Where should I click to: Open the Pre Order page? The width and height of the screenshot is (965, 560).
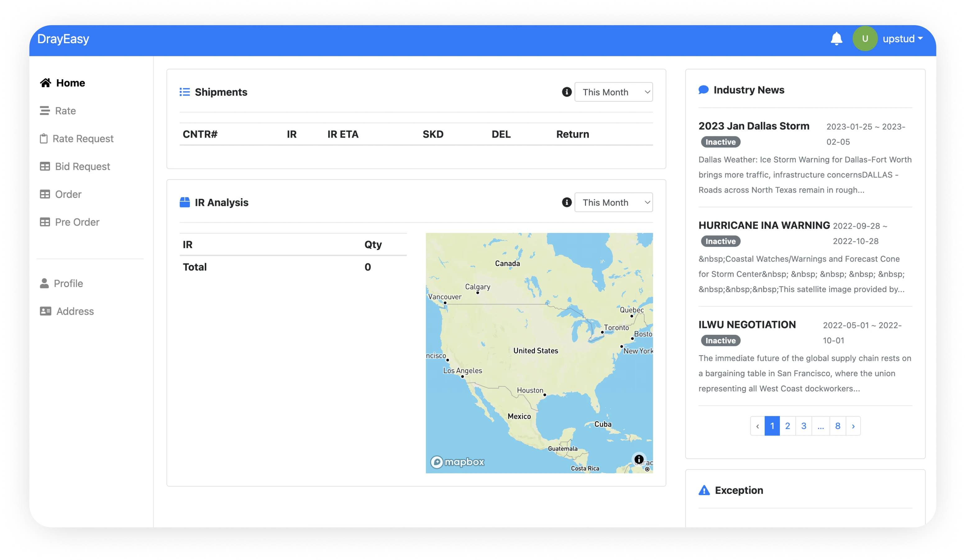69,222
